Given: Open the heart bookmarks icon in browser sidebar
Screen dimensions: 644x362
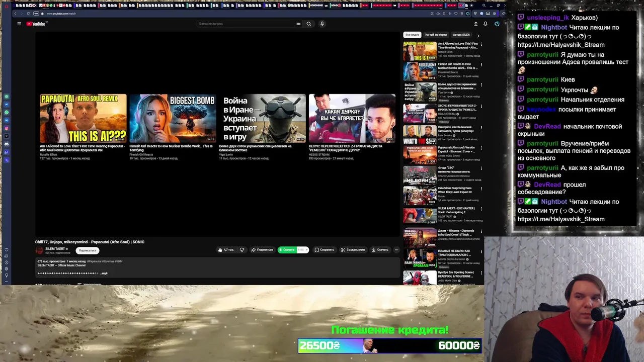Looking at the screenshot, I should 7,250.
